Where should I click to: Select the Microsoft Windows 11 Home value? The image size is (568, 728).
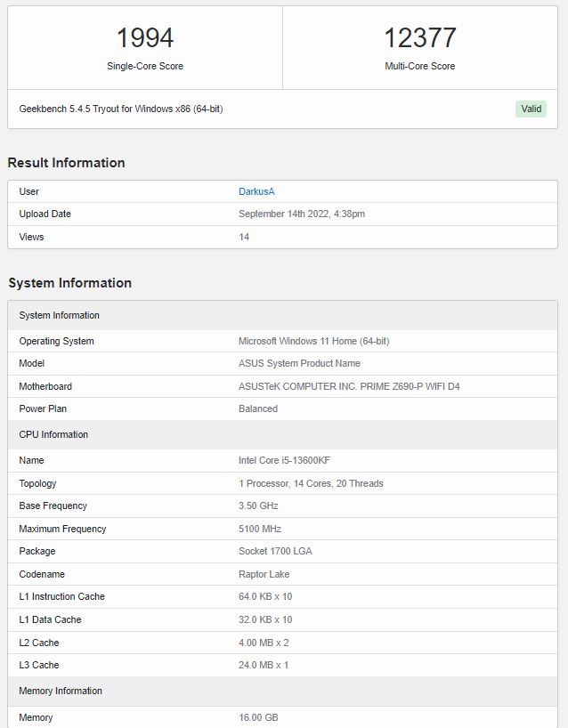pyautogui.click(x=314, y=341)
